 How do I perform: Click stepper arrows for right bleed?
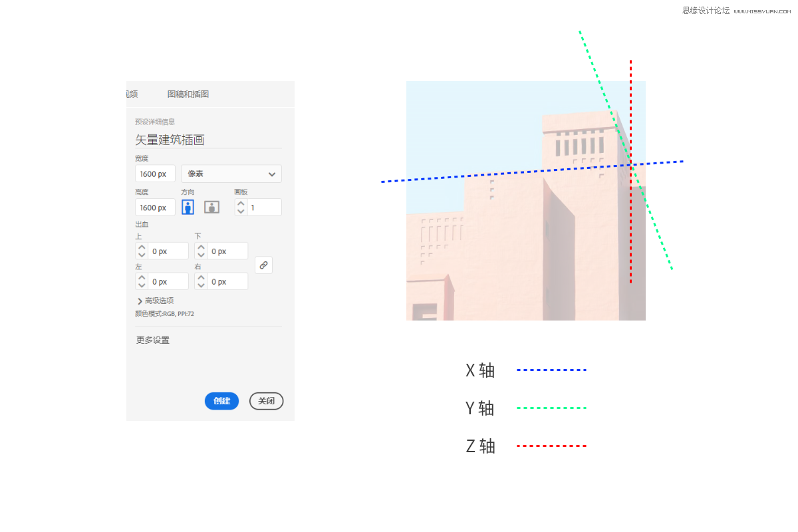201,281
